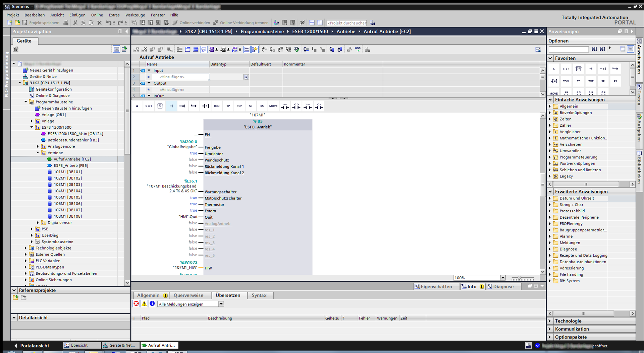Click the editor vertical scrollbar thumb
644x353 pixels.
[542, 185]
